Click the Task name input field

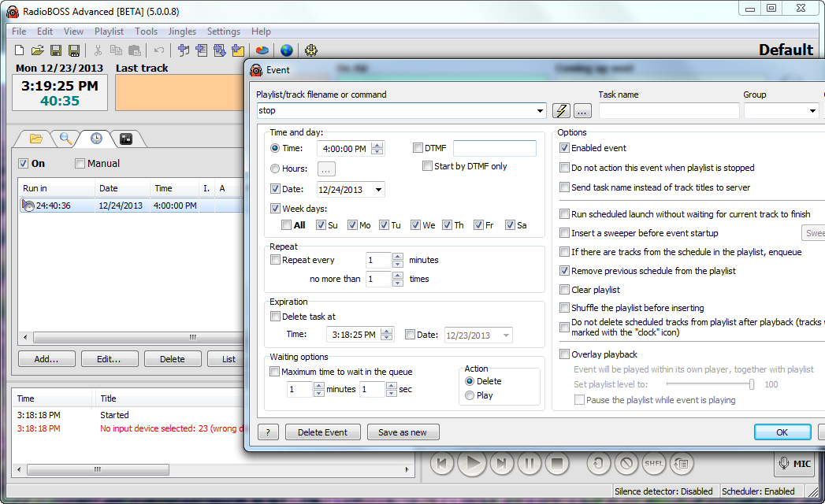click(x=669, y=111)
